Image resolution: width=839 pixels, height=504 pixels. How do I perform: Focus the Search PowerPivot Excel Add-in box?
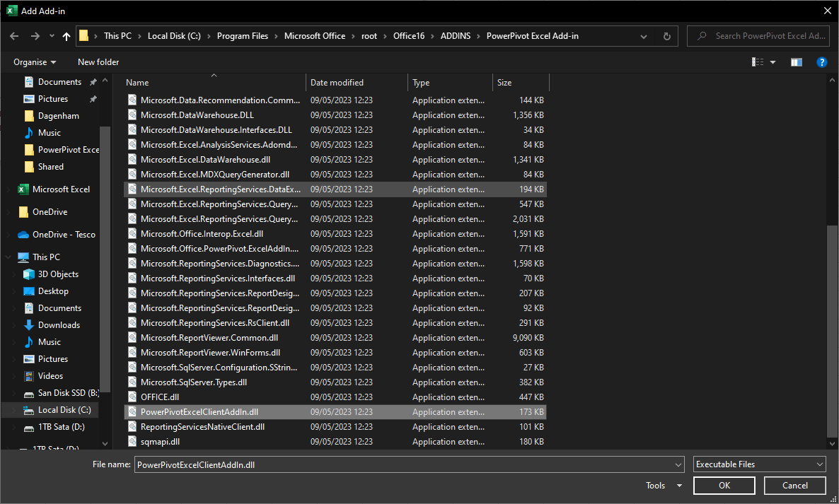pyautogui.click(x=757, y=36)
